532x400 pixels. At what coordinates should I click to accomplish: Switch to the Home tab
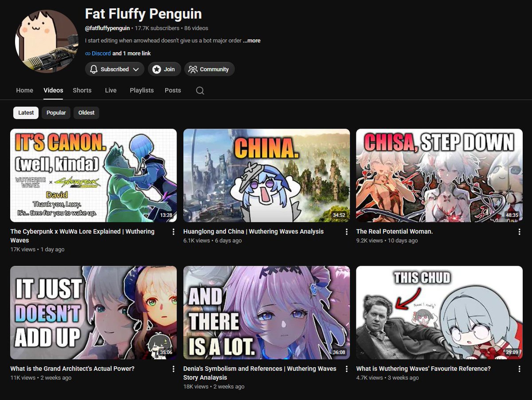(25, 90)
